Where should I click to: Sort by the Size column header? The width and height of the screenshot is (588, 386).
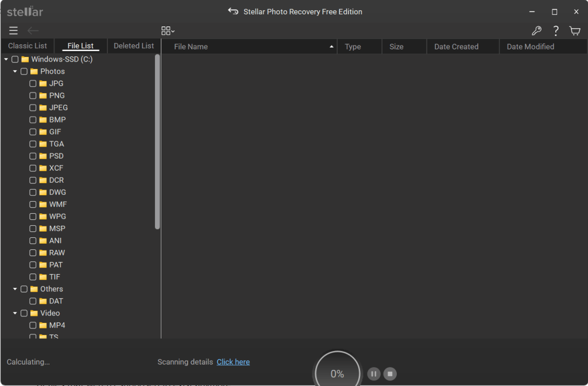point(404,47)
